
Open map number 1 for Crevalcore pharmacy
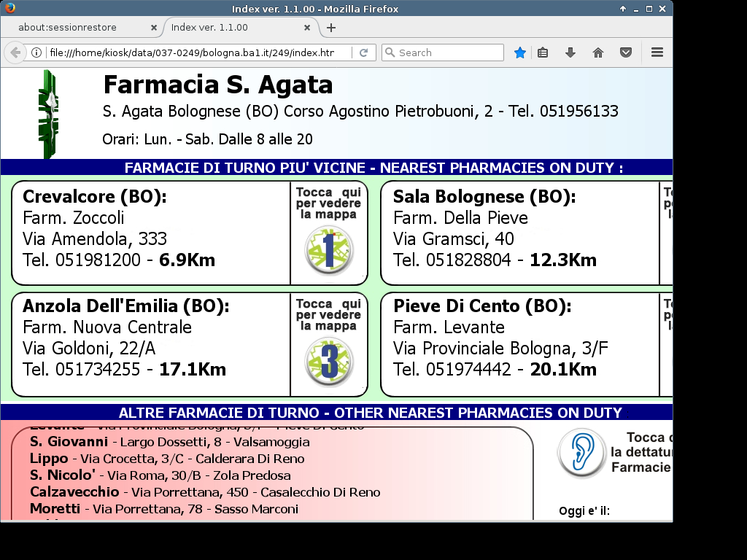pyautogui.click(x=328, y=250)
